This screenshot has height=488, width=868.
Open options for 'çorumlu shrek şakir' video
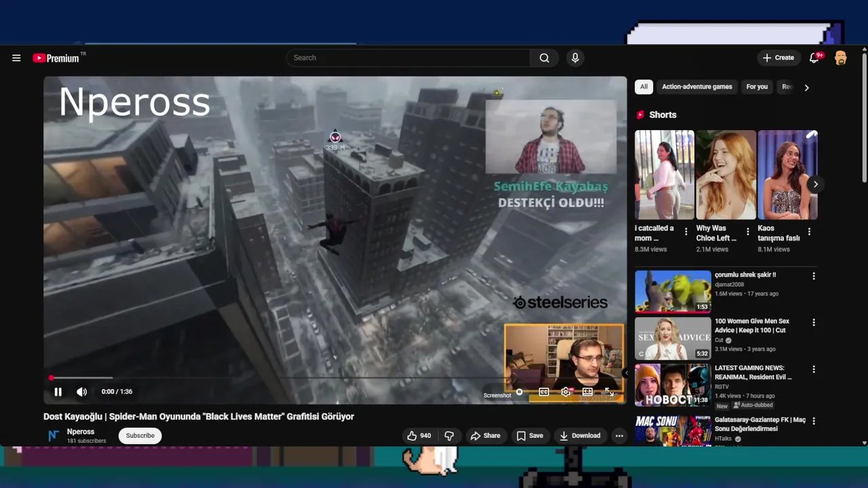[x=814, y=276]
